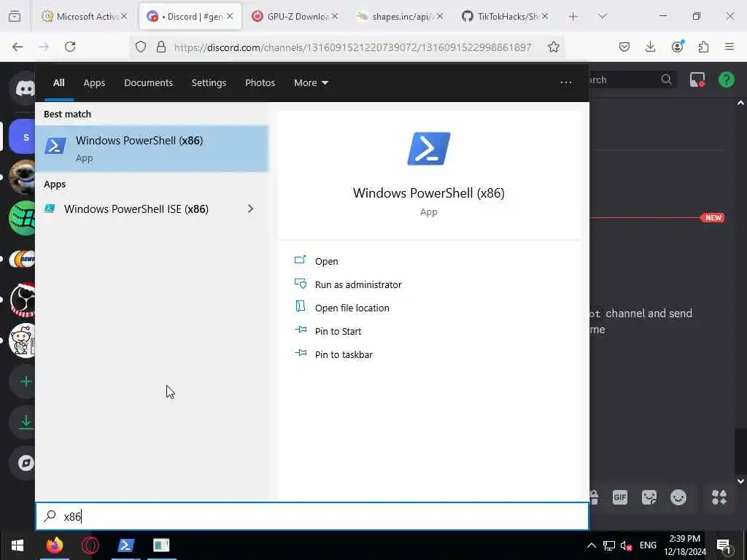
Task: Switch to the Settings search tab
Action: 209,83
